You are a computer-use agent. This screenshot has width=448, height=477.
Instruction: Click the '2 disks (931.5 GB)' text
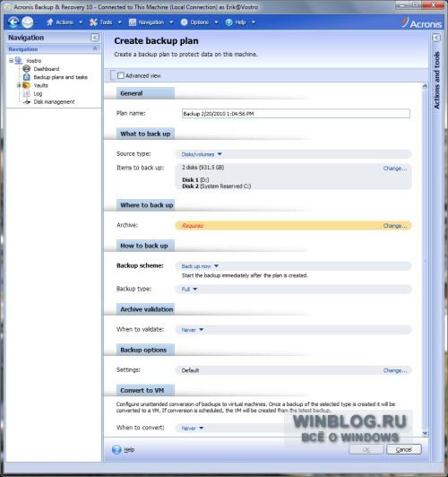[203, 168]
